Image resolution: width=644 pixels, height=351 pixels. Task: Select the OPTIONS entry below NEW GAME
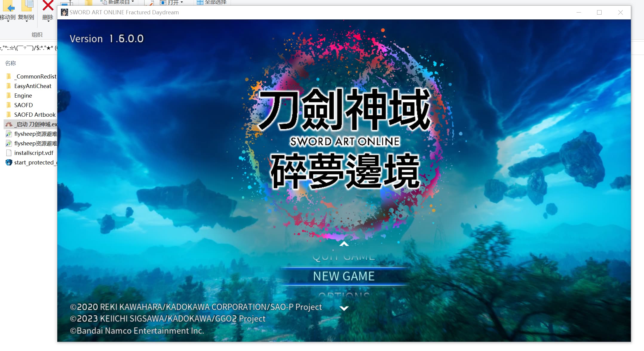click(x=344, y=295)
